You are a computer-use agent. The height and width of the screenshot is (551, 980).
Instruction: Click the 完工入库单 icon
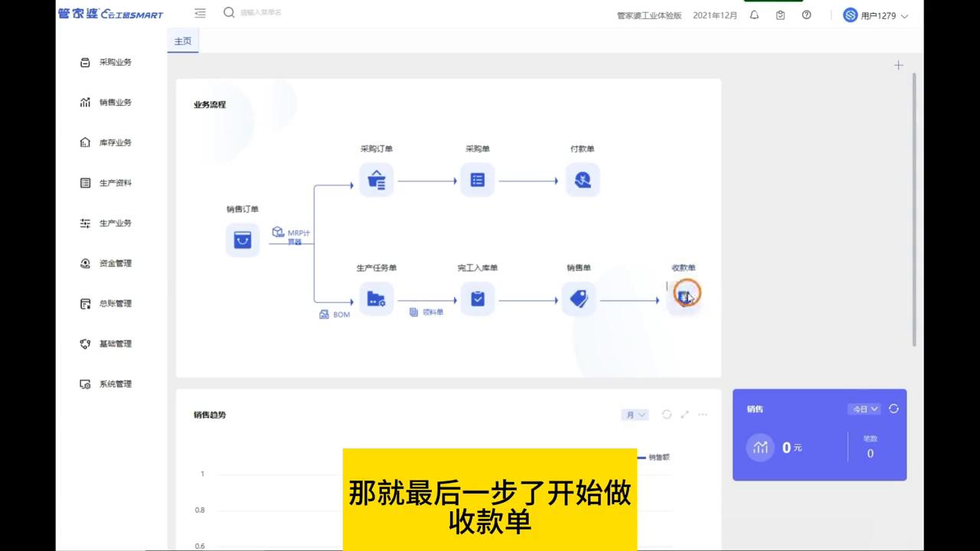[477, 299]
